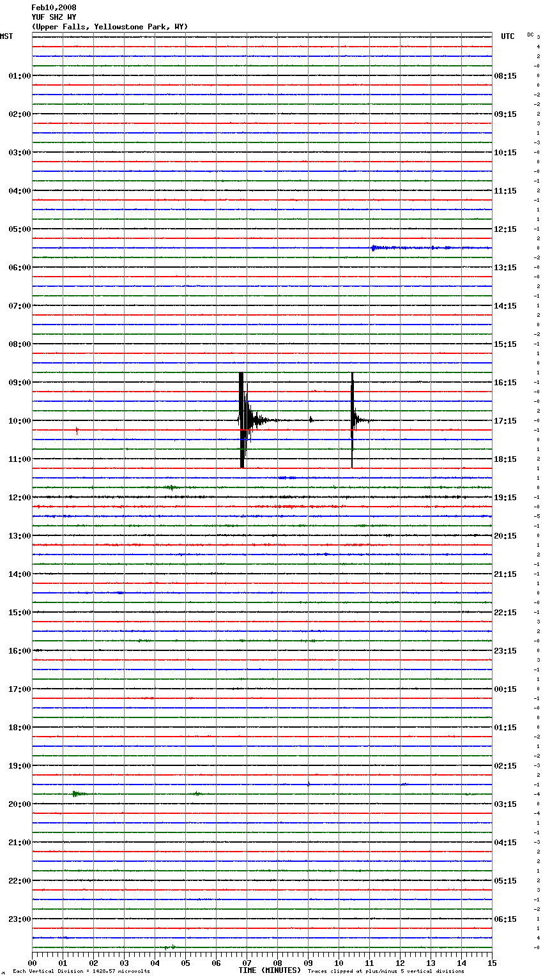Click the DC column header
Image resolution: width=543 pixels, height=980 pixels.
point(530,34)
